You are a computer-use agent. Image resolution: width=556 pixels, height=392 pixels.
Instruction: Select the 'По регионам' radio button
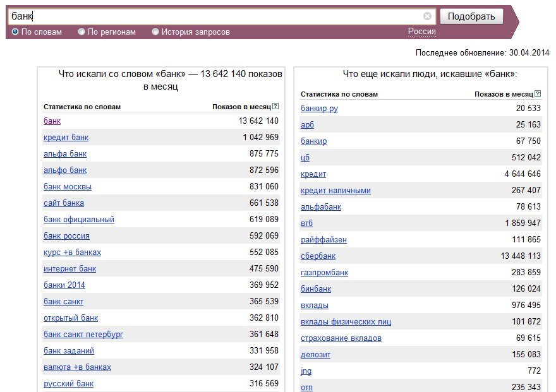[x=82, y=32]
